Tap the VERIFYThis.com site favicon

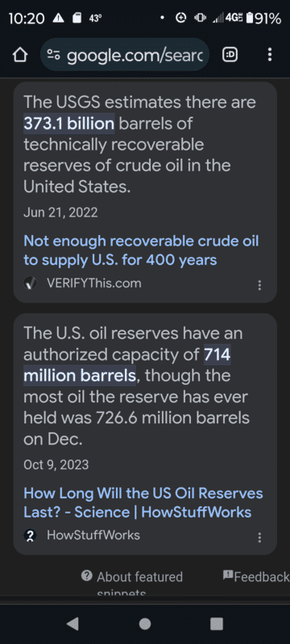(30, 283)
